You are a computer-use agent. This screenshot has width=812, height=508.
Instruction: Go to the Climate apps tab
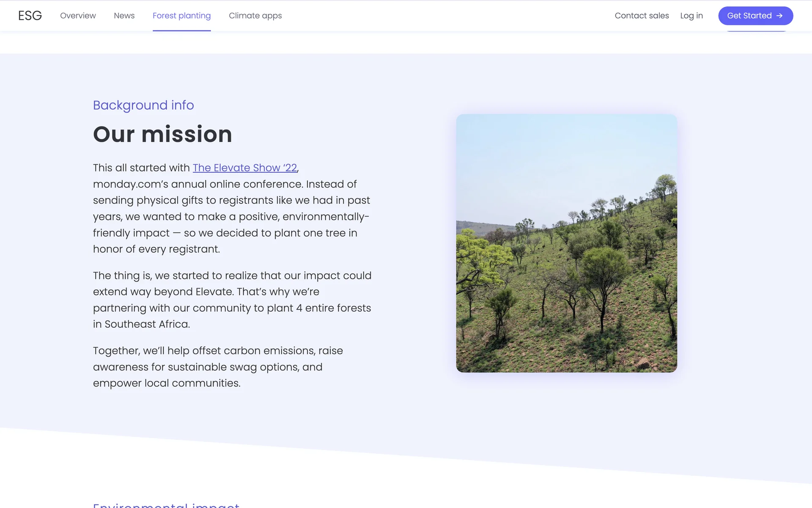click(x=255, y=16)
